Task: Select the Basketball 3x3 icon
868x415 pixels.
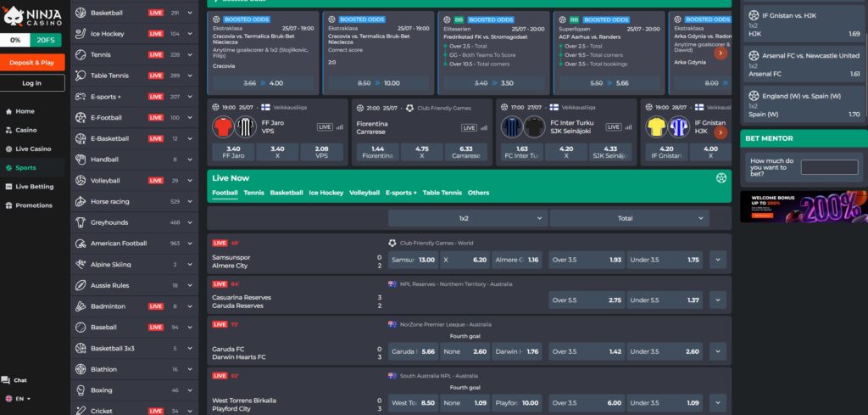Action: point(81,349)
